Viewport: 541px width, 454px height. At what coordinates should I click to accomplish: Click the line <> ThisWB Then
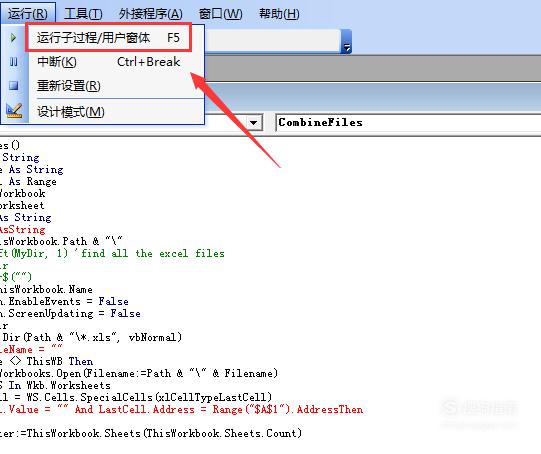47,362
